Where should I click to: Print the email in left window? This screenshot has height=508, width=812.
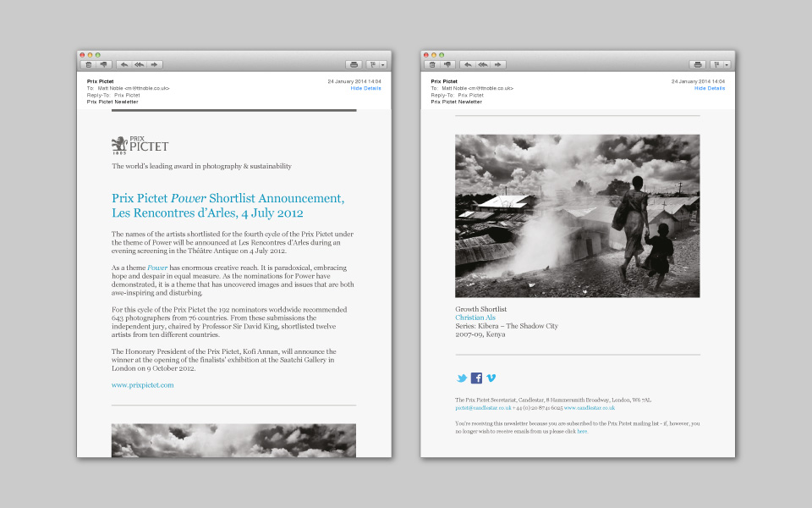coord(354,65)
